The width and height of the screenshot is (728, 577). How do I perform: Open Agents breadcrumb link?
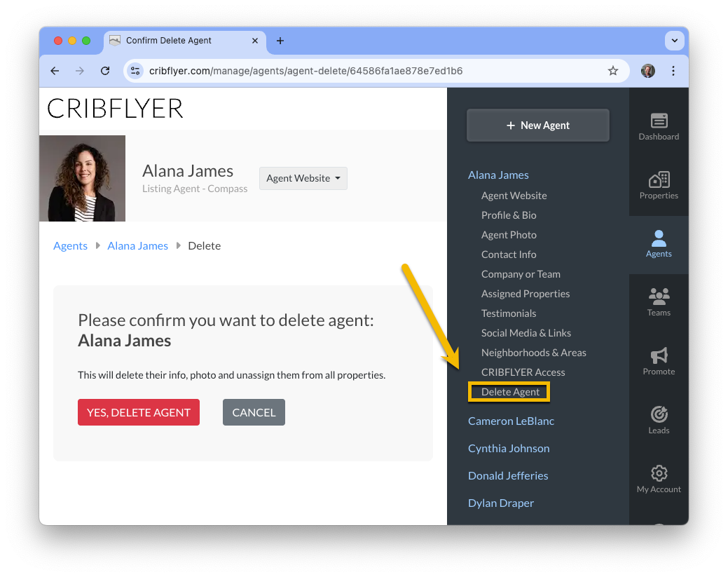70,246
